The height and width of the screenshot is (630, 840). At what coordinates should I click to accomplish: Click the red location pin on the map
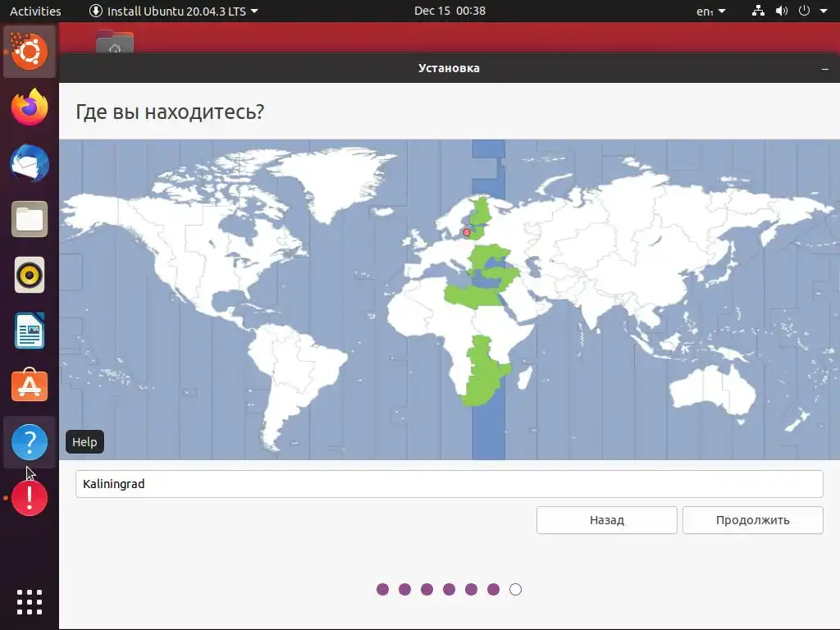467,232
